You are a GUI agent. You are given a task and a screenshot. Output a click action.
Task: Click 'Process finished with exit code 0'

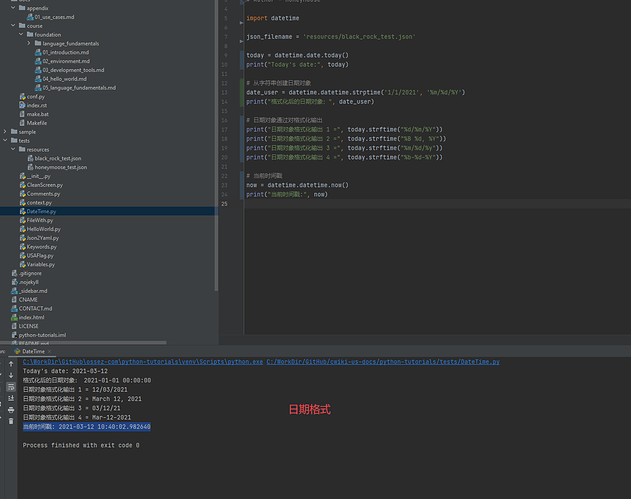[x=81, y=445]
